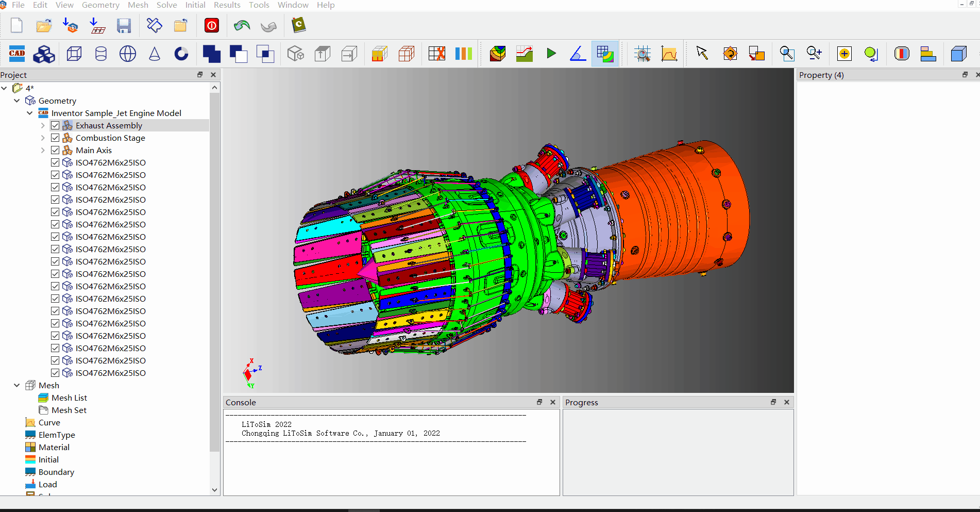
Task: Click the yellow hexahedral mesh icon
Action: pos(380,54)
